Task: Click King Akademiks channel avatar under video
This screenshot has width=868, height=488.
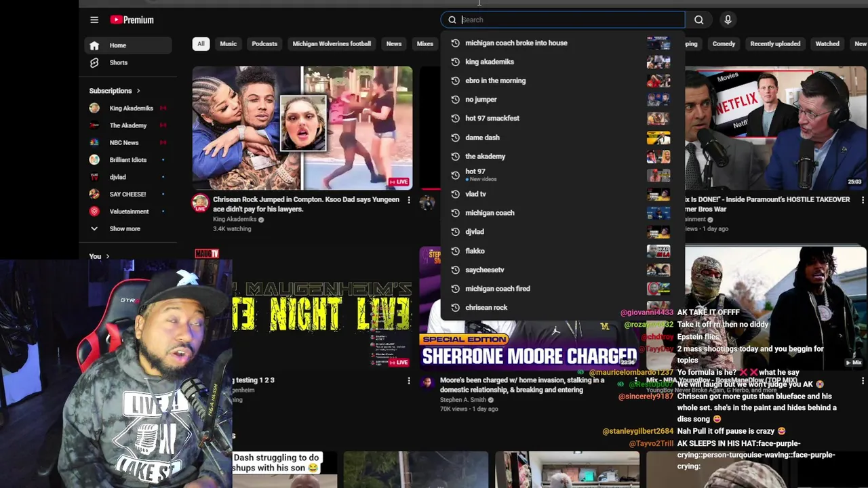Action: 200,202
